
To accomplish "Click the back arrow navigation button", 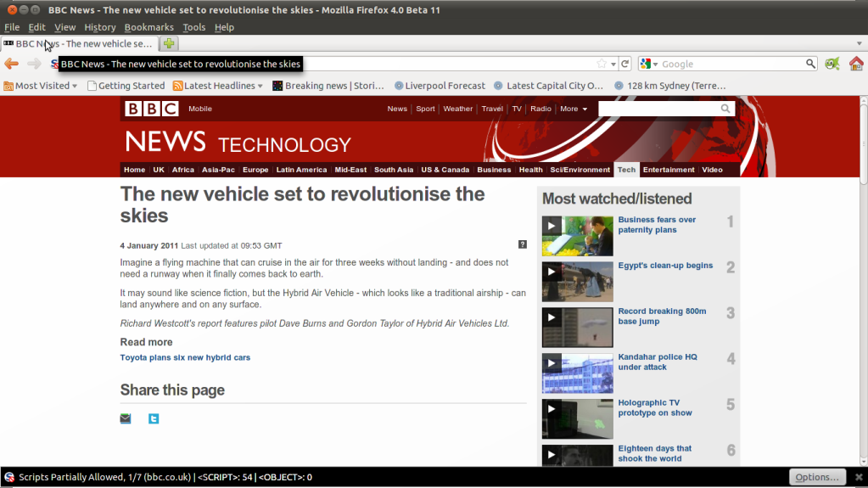I will click(12, 64).
